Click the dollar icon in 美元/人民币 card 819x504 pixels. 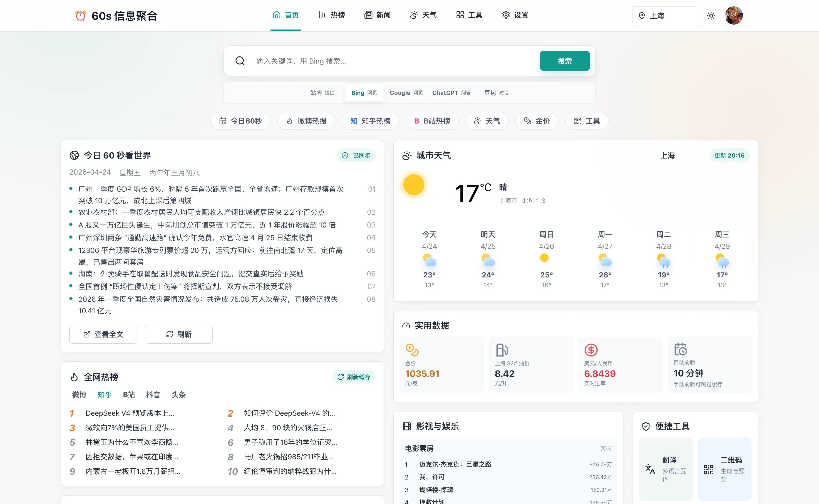click(591, 350)
